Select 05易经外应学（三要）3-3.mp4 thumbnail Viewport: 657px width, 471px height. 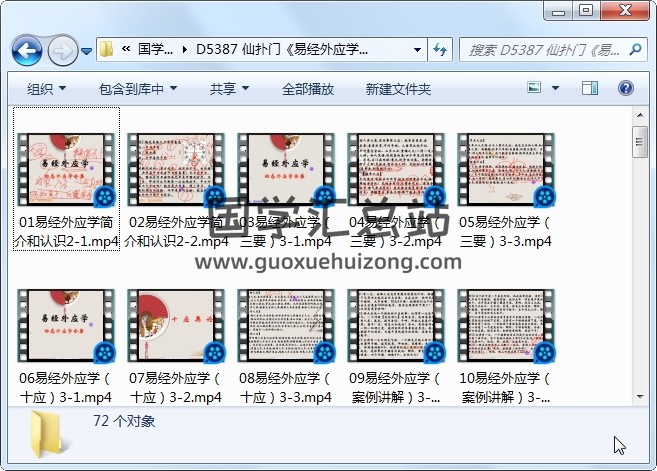coord(506,170)
